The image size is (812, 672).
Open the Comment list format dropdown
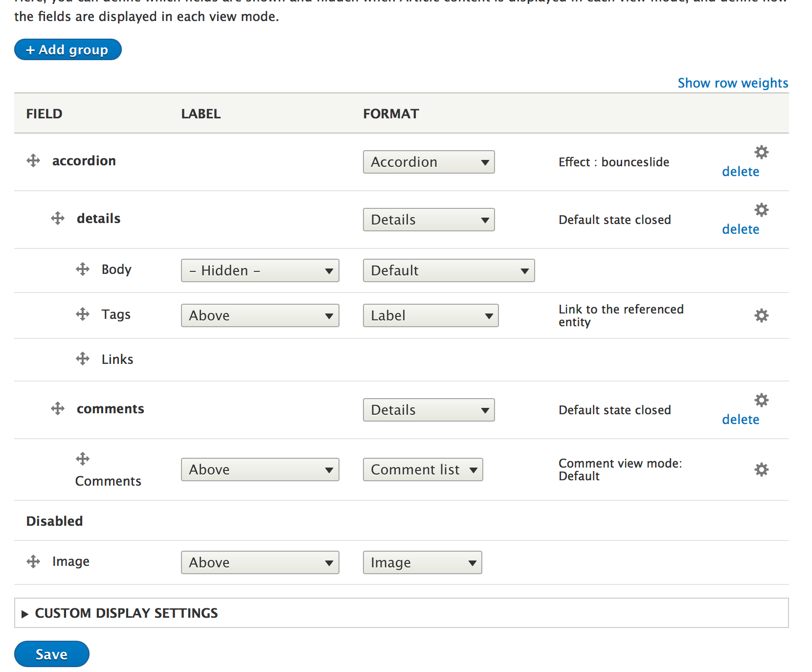point(423,469)
